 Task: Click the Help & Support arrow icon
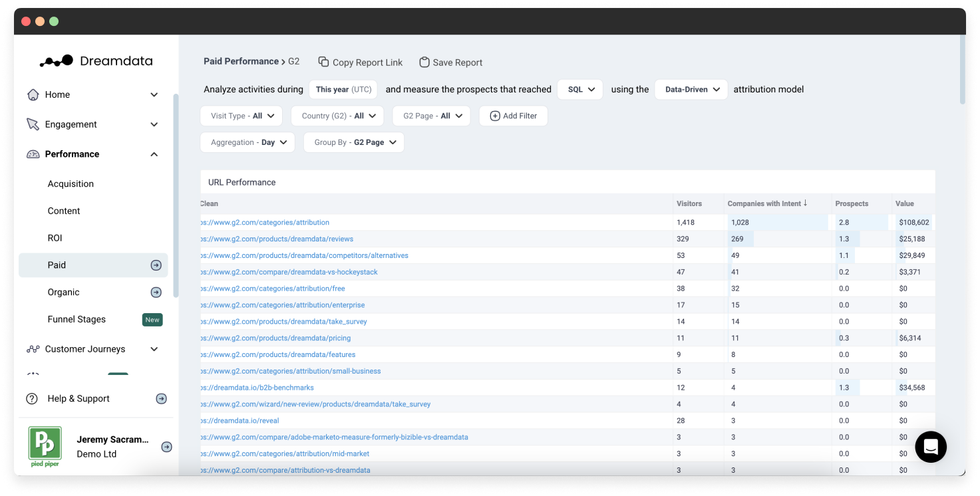coord(161,399)
